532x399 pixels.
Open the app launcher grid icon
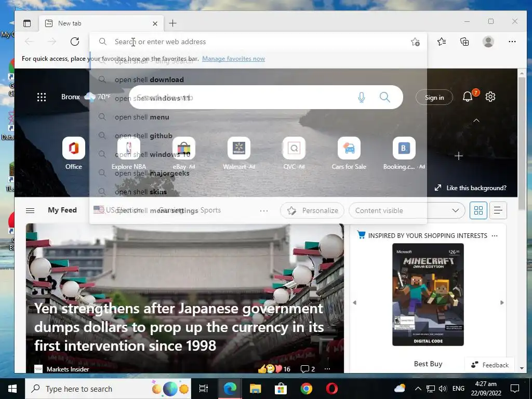point(42,97)
